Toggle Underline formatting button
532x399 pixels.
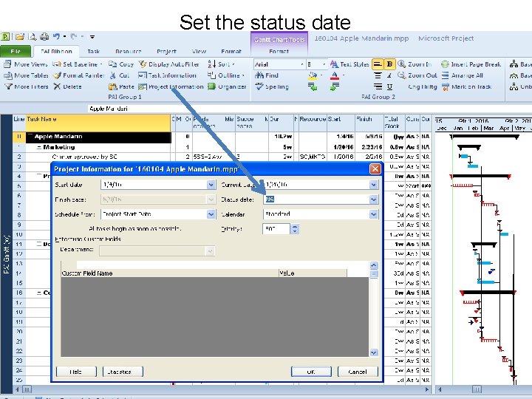(389, 86)
